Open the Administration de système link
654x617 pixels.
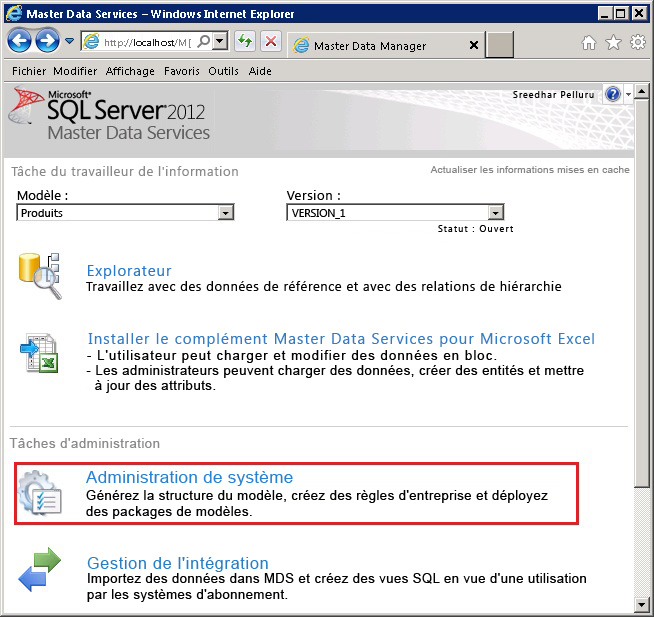click(189, 477)
